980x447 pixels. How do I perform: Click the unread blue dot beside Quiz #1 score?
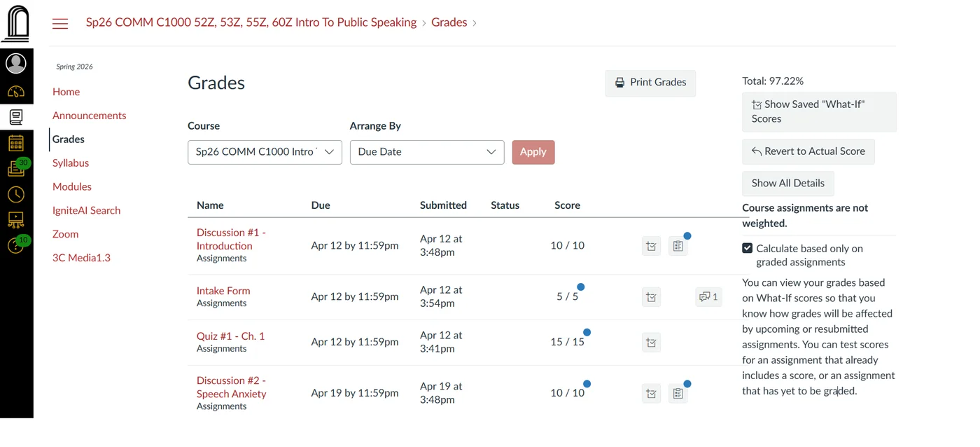(587, 333)
